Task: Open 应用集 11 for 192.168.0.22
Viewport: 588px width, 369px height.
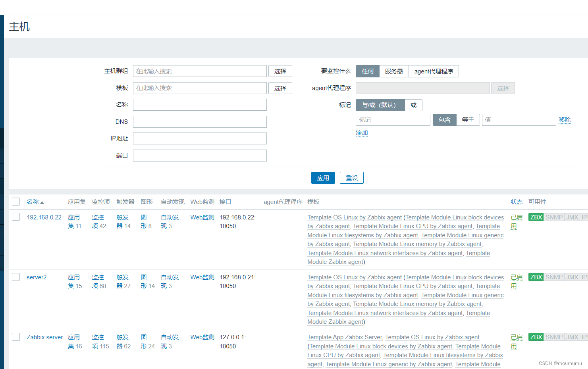Action: (74, 221)
